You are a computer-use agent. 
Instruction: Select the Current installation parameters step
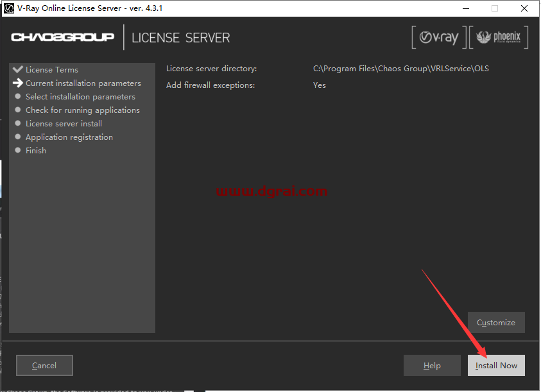click(83, 83)
